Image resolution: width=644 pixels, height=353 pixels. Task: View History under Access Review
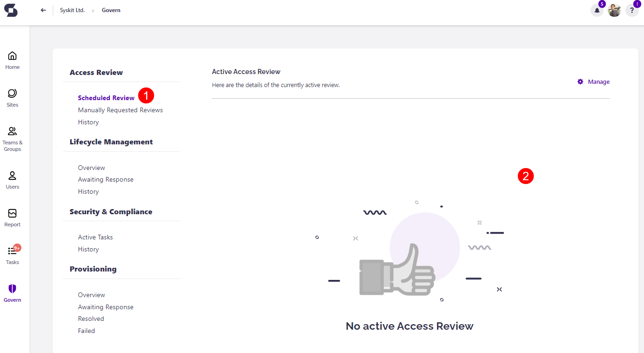click(x=88, y=122)
